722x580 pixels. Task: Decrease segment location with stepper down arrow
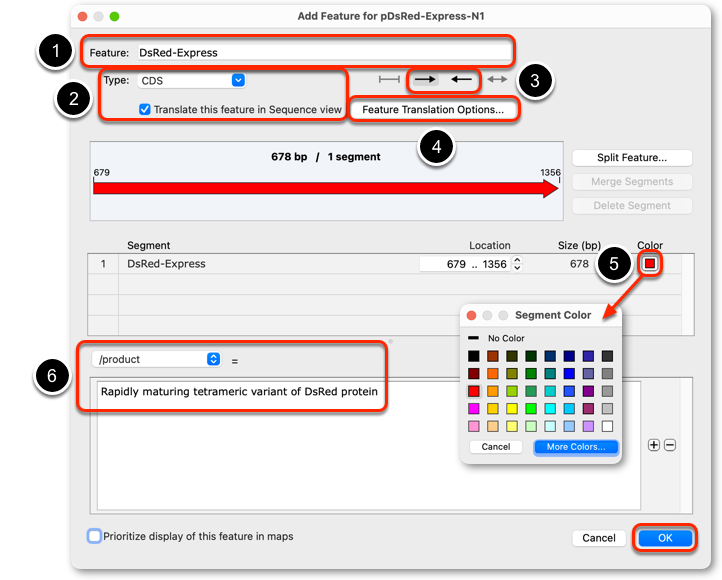pos(518,267)
